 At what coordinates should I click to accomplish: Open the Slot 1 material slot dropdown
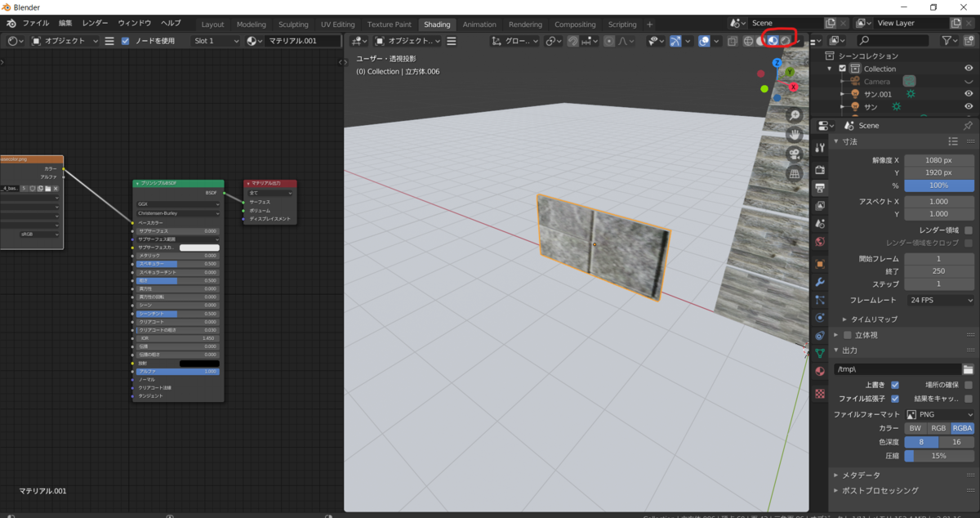point(216,41)
